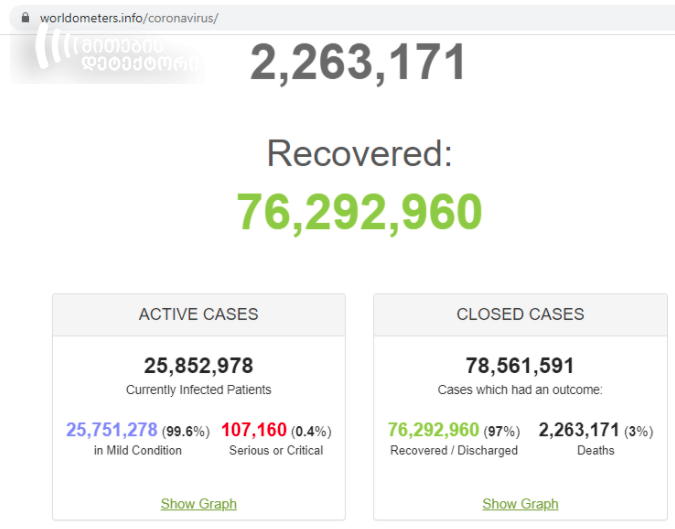Click the 'Deaths' label in Closed Cases
Viewport: 675px width, 529px height.
click(596, 450)
